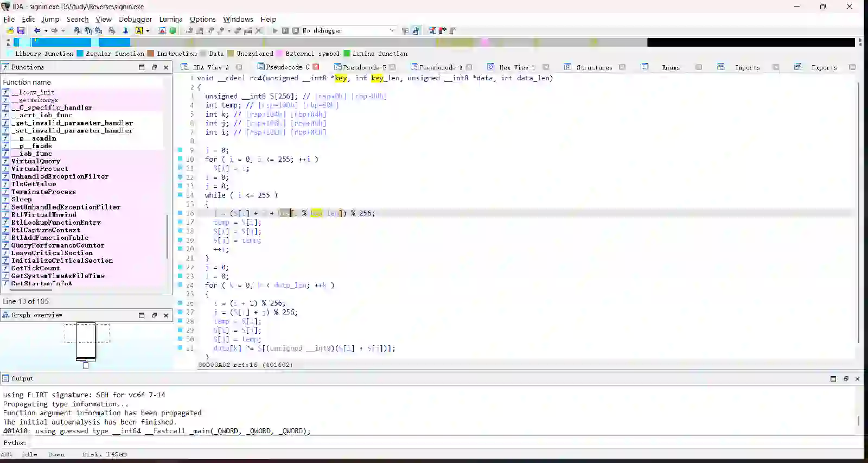Click the yellow text search icon
Image resolution: width=868 pixels, height=463 pixels.
[x=139, y=31]
